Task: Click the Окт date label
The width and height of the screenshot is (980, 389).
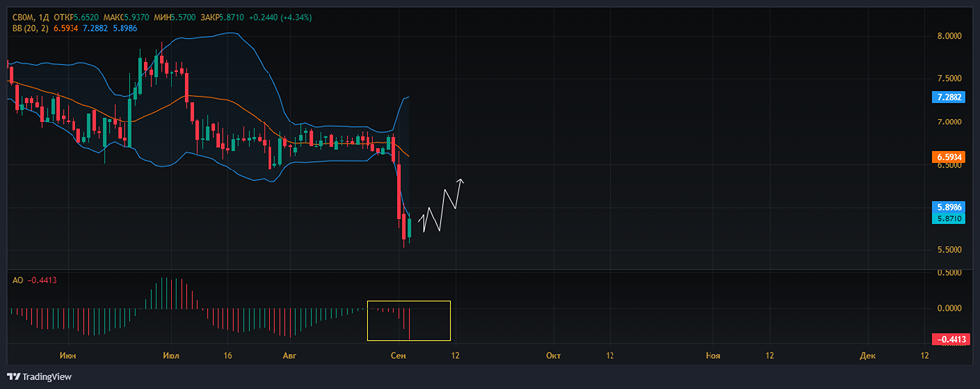Action: click(553, 356)
